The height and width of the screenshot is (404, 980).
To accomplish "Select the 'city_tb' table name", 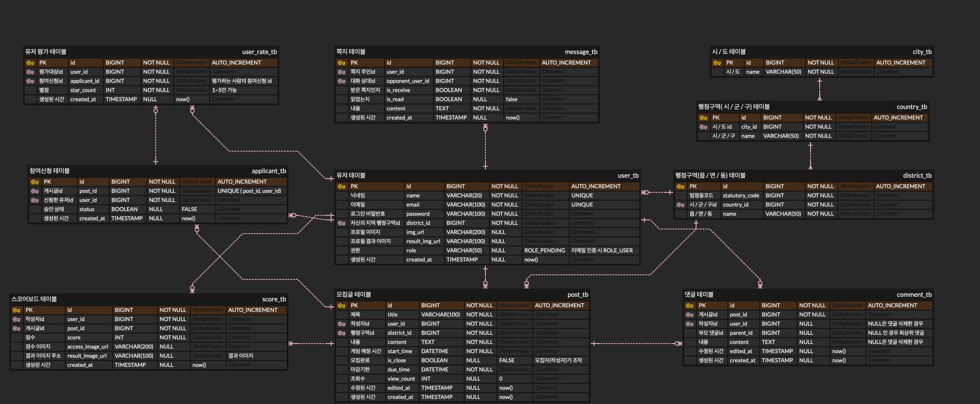I will 922,52.
